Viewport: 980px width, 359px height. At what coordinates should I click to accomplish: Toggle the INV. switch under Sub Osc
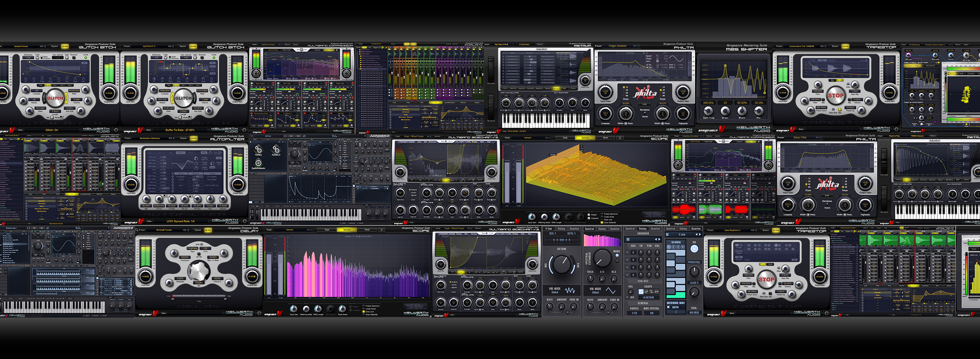[628, 297]
